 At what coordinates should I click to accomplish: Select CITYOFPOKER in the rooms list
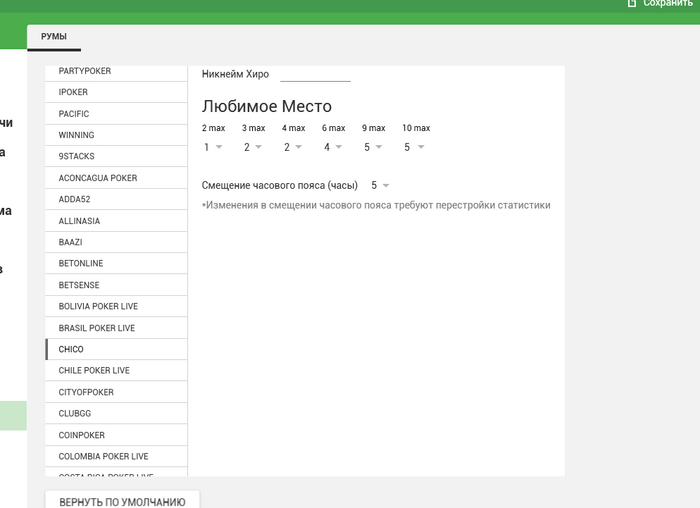pos(116,392)
